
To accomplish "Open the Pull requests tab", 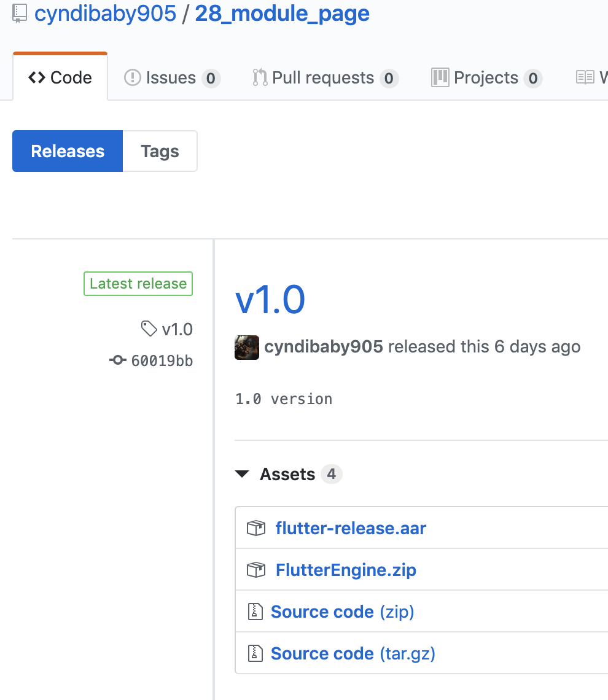I will tap(324, 78).
